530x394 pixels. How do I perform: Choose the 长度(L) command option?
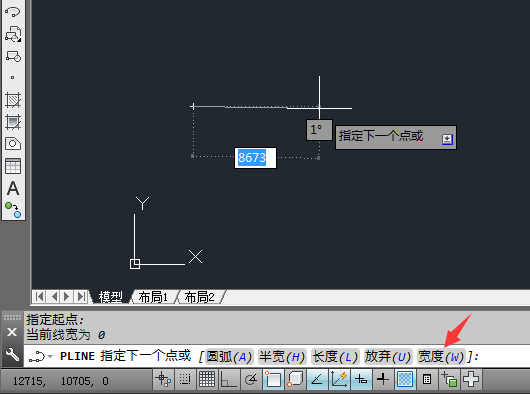pos(335,357)
